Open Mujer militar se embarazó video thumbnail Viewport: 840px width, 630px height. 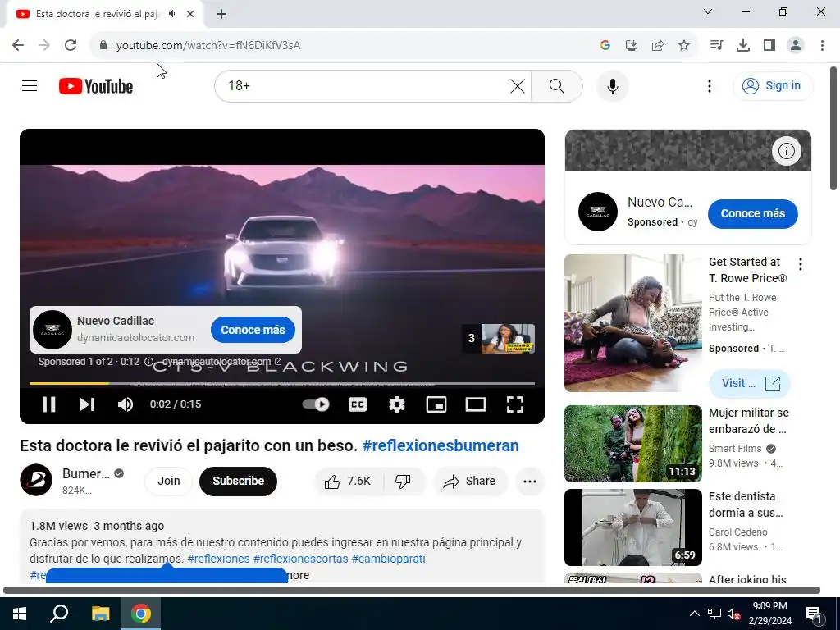633,444
